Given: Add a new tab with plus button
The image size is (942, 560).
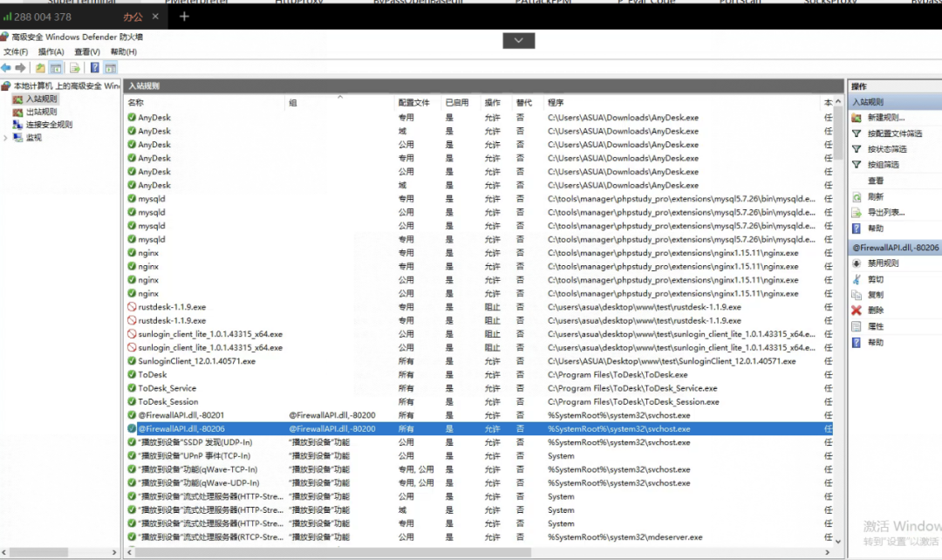Looking at the screenshot, I should (x=184, y=17).
